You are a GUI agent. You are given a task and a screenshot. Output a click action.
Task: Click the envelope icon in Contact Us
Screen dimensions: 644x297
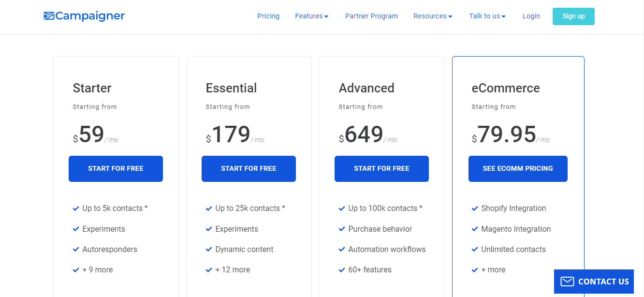coord(567,282)
